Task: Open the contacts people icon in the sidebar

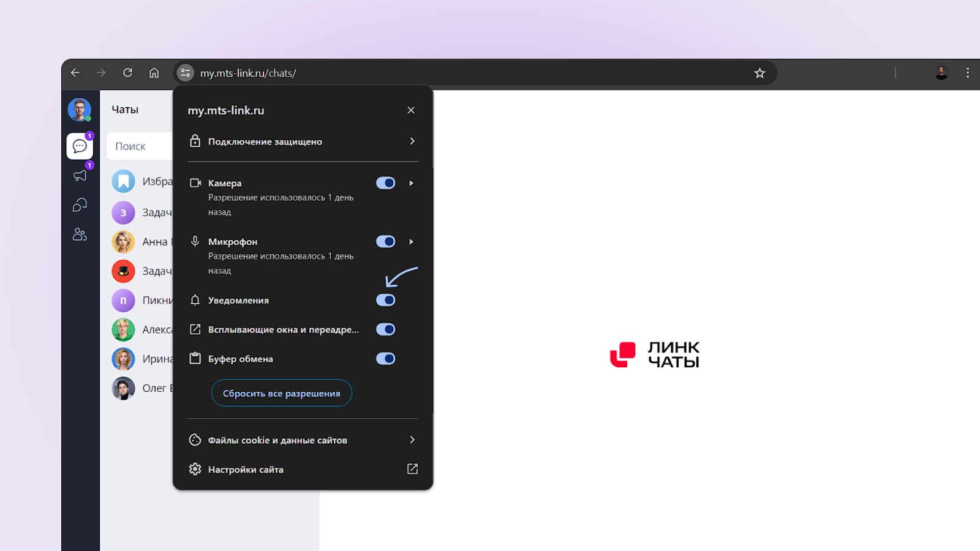Action: [80, 234]
